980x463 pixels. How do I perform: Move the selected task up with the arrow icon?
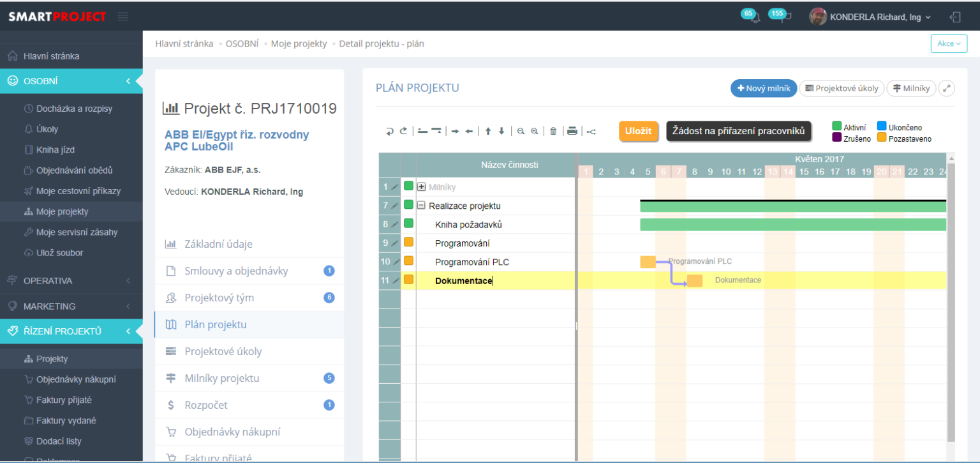pos(489,130)
